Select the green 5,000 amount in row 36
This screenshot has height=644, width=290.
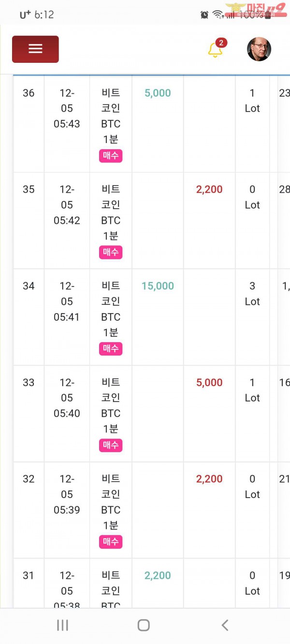click(158, 93)
